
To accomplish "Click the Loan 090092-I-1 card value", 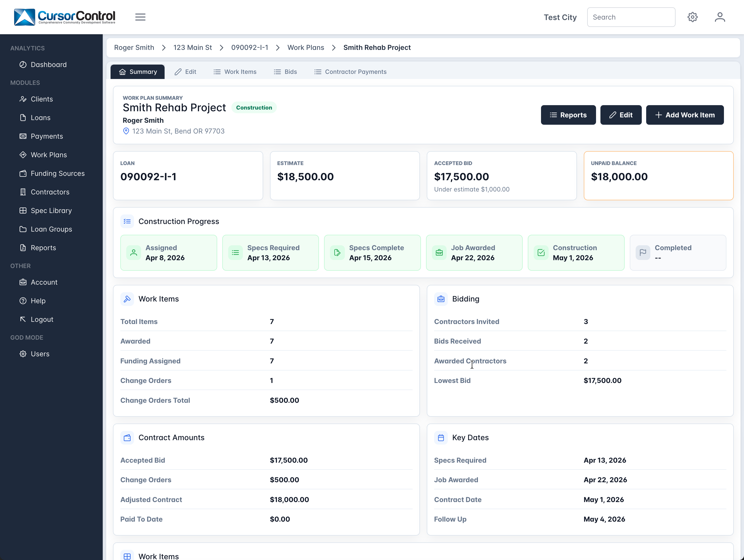I will pos(148,177).
